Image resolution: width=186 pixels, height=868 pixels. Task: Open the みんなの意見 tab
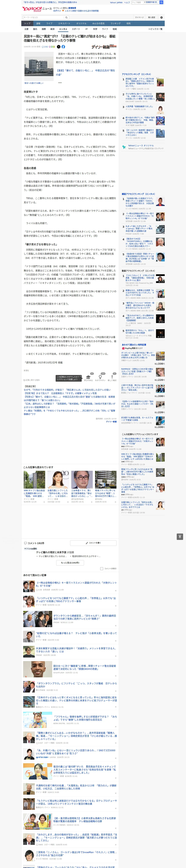pyautogui.click(x=98, y=24)
